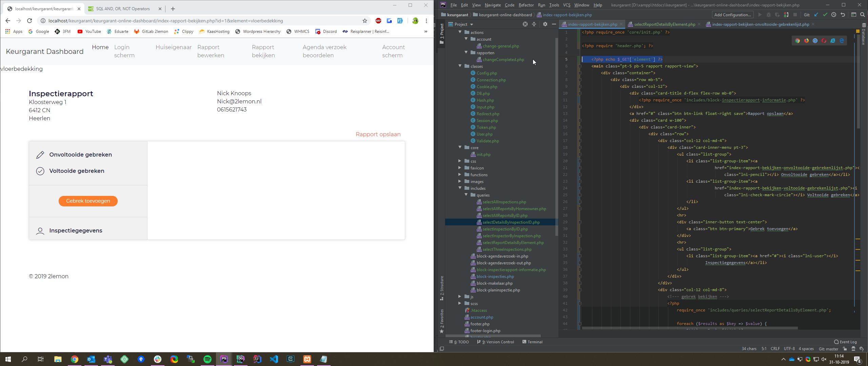Open Git history clock icon

tap(834, 15)
